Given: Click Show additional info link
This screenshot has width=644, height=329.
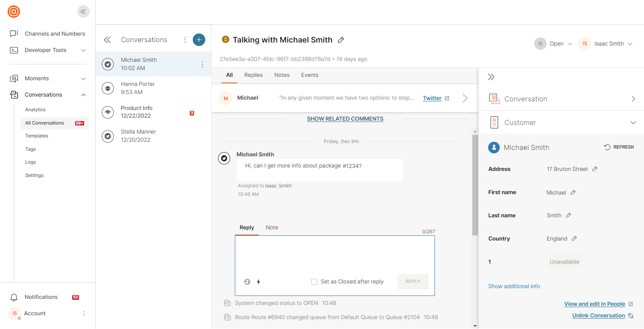Looking at the screenshot, I should 514,286.
